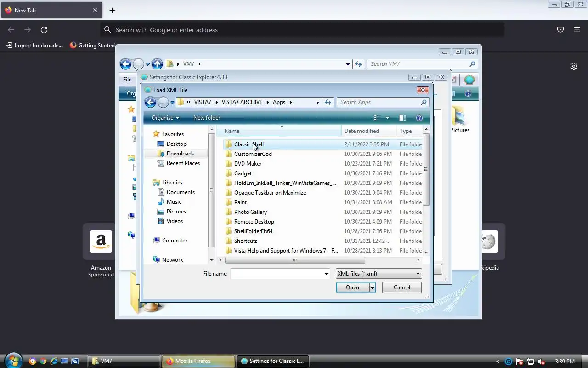588x368 pixels.
Task: Sort by Type column header
Action: pos(409,131)
